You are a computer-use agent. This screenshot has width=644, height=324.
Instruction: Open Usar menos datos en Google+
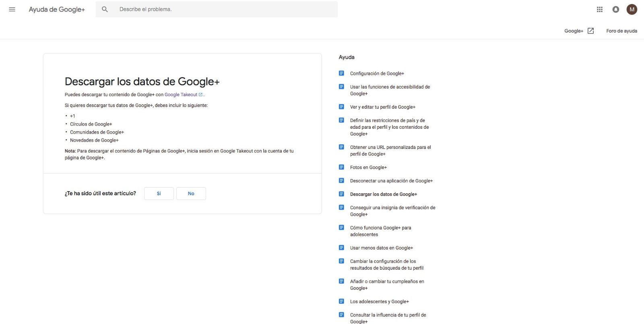[382, 248]
